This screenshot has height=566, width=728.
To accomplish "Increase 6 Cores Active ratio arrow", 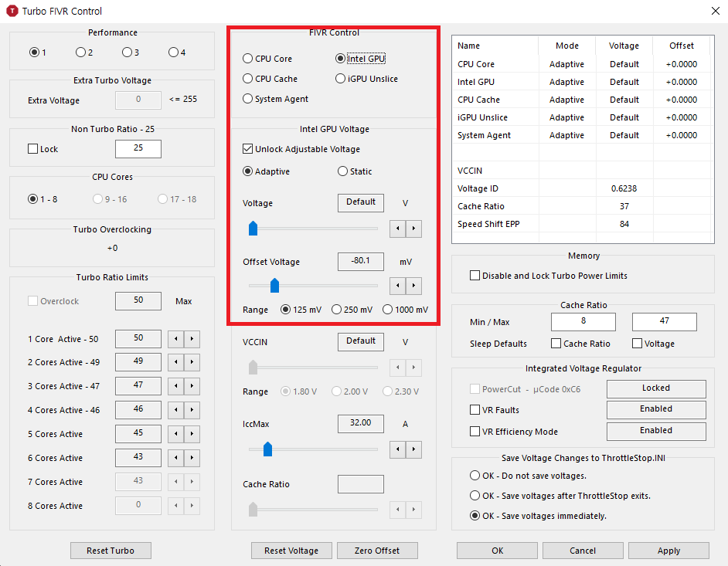I will (192, 458).
